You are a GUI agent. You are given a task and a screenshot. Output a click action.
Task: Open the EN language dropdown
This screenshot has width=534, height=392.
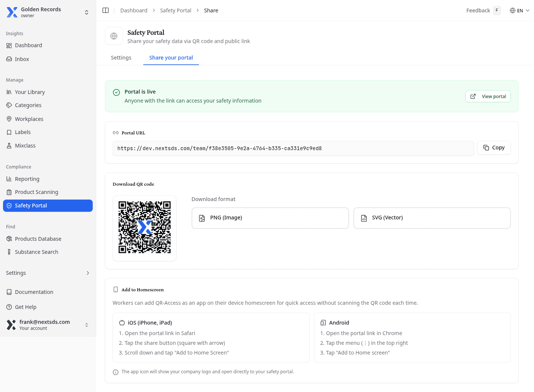(x=519, y=10)
